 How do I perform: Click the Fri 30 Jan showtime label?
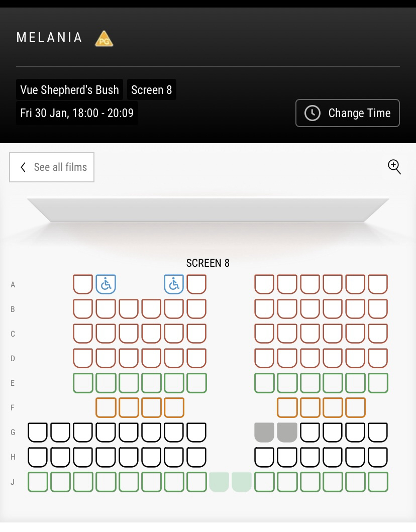click(77, 113)
